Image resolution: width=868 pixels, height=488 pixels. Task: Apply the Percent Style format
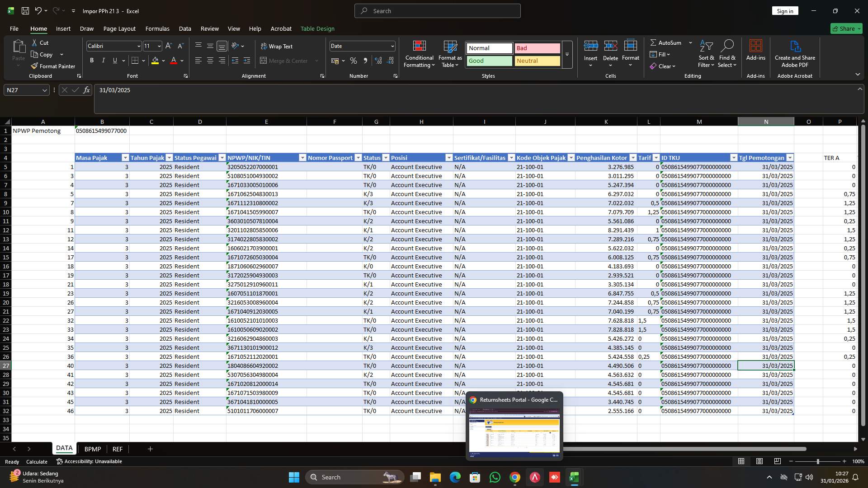pos(354,61)
